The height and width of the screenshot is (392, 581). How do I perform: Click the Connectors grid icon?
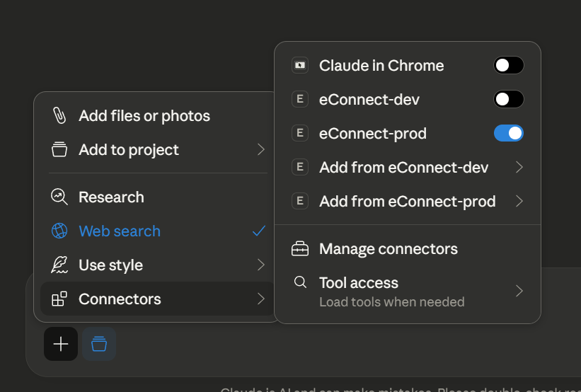[x=59, y=299]
